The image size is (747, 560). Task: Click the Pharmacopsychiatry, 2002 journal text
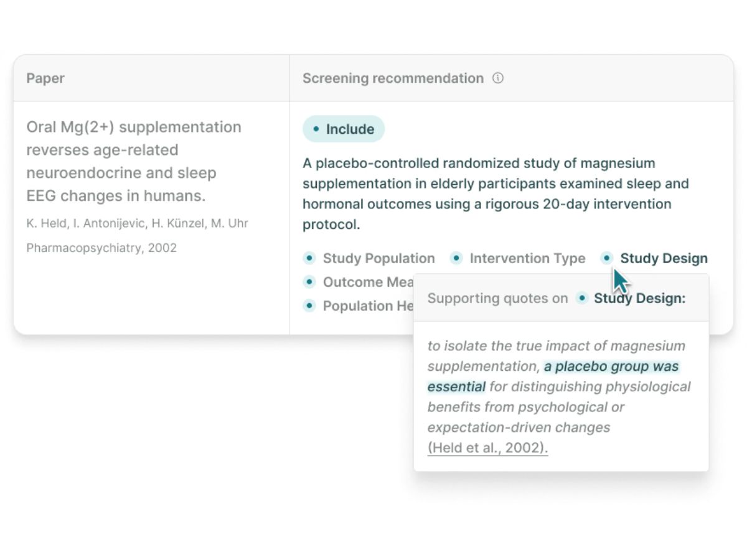click(x=101, y=248)
